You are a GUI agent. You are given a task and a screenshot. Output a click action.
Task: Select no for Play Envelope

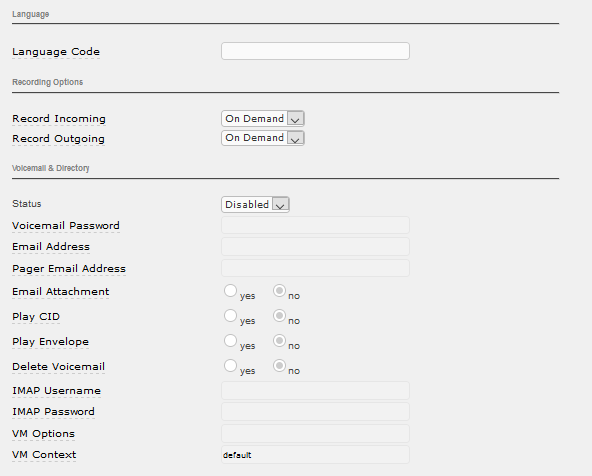(x=279, y=340)
